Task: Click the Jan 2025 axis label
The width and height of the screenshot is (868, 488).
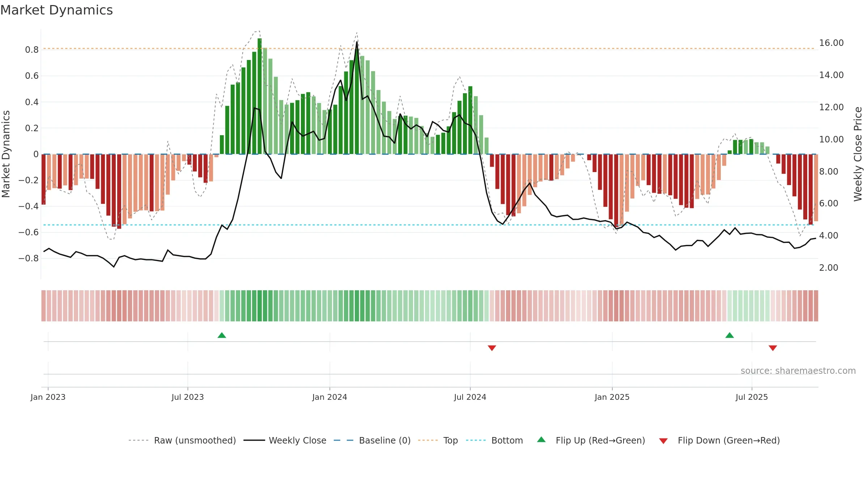Action: pos(612,397)
